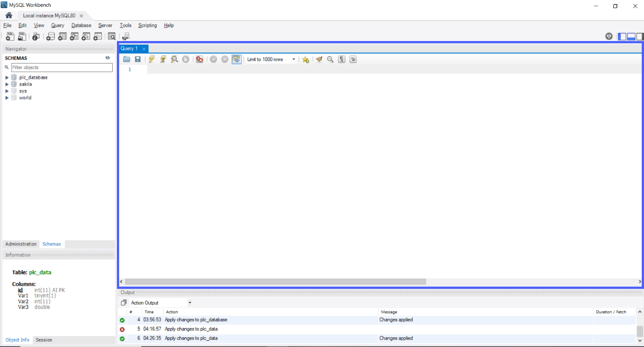Open the Session tab at the bottom
Viewport: 644px width, 347px height.
43,340
